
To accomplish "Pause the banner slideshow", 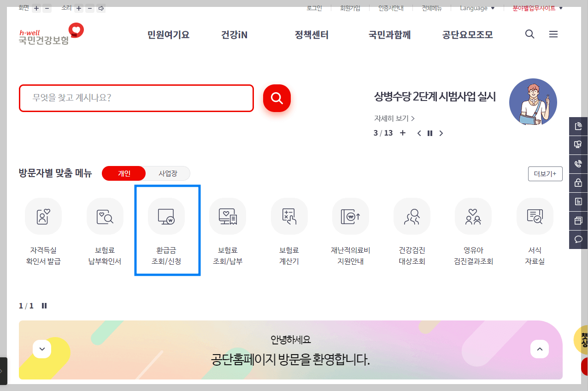I will 430,133.
